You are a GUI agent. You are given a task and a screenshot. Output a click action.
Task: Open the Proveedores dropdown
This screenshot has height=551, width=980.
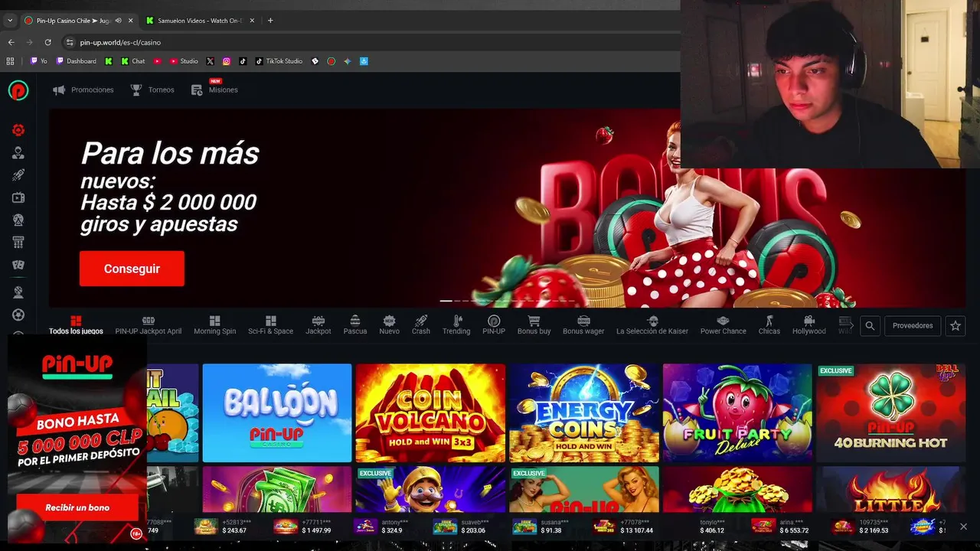tap(913, 326)
